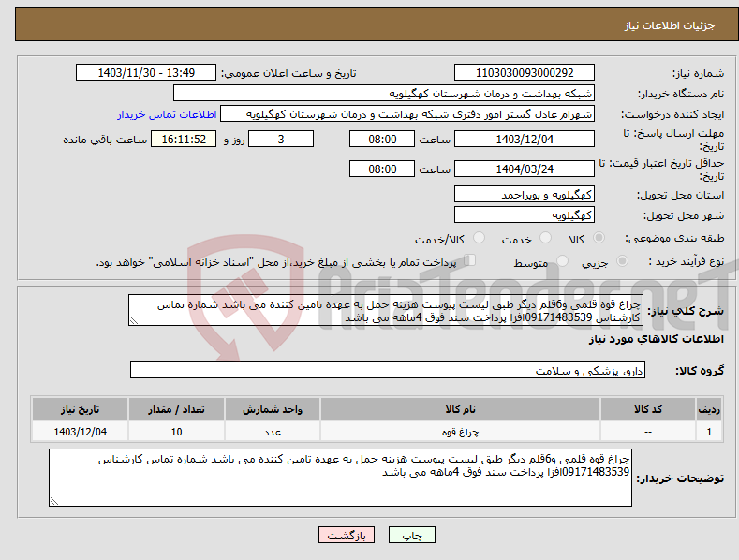Click the unit cell عدد

click(x=273, y=432)
